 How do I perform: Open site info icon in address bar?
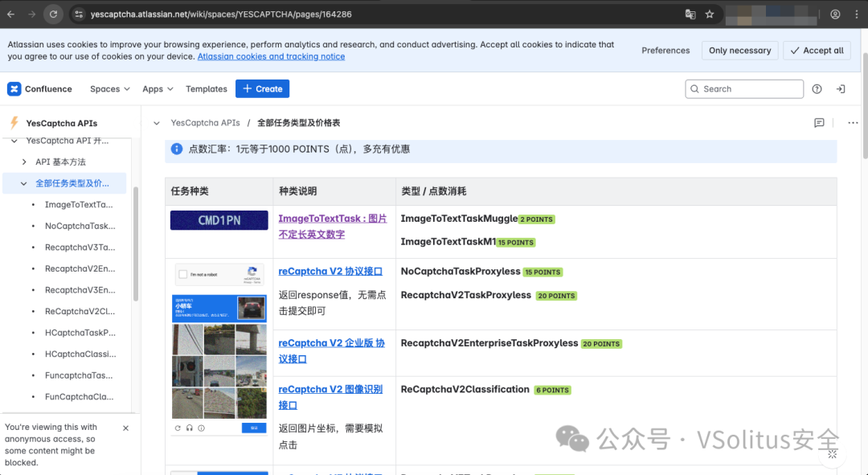[x=79, y=14]
